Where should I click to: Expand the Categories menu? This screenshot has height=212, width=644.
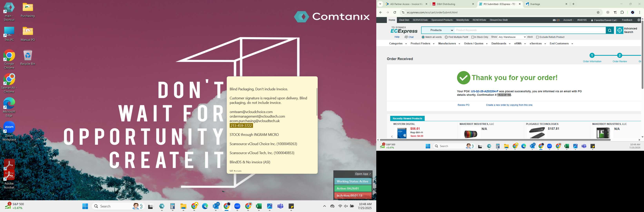[398, 44]
